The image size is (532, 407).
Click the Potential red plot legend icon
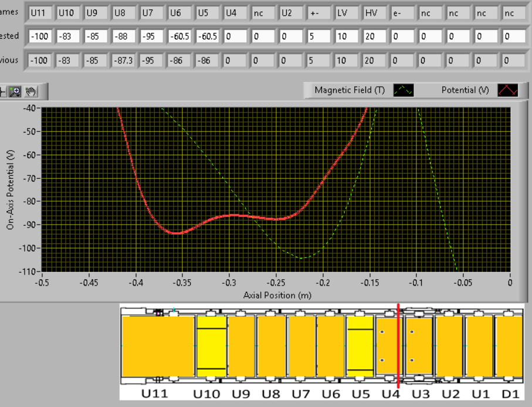coord(508,90)
